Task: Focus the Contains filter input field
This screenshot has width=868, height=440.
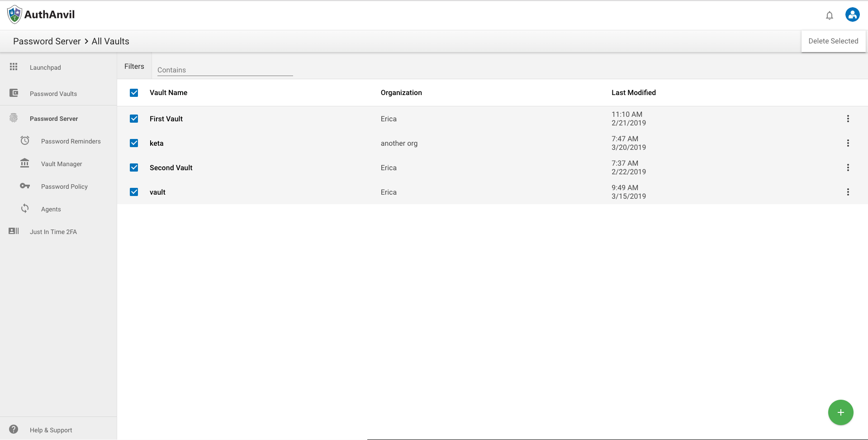Action: pos(225,70)
